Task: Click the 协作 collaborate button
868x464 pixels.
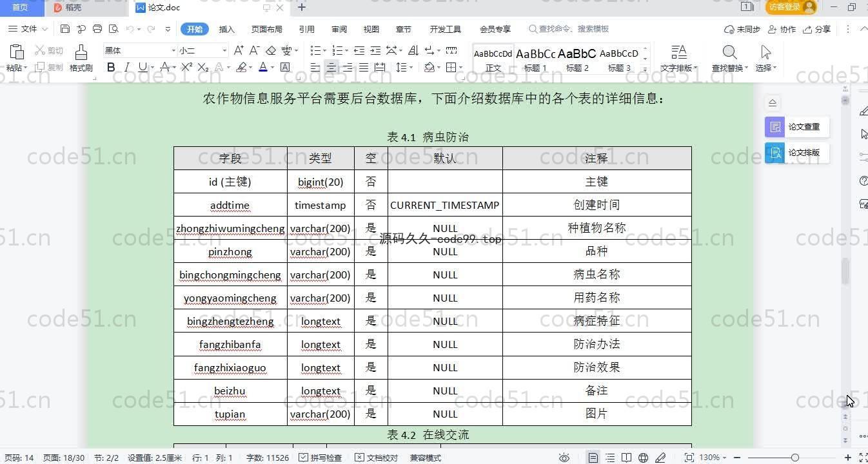Action: pos(783,29)
